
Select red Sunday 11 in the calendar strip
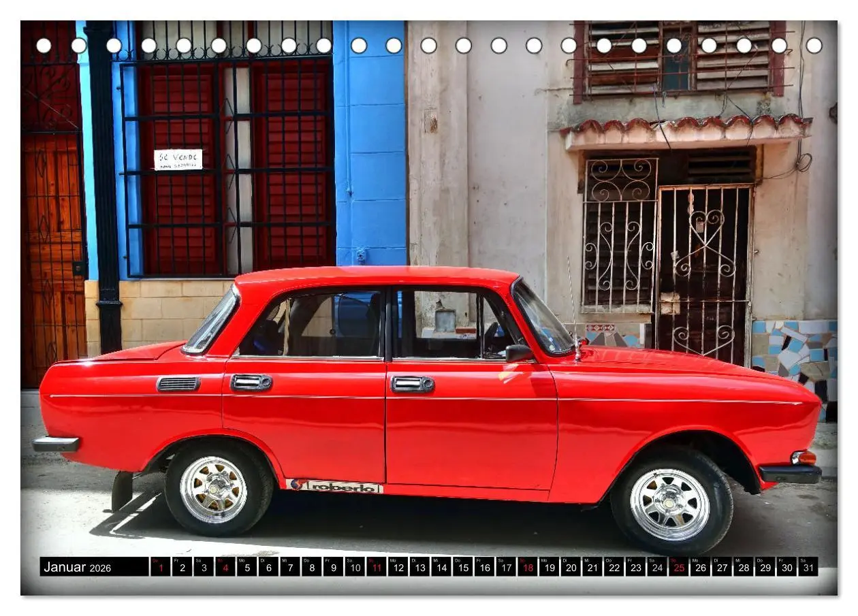[377, 567]
